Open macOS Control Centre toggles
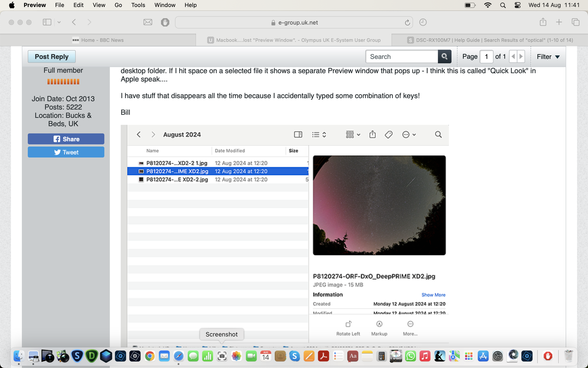Image resolution: width=588 pixels, height=368 pixels. (517, 5)
